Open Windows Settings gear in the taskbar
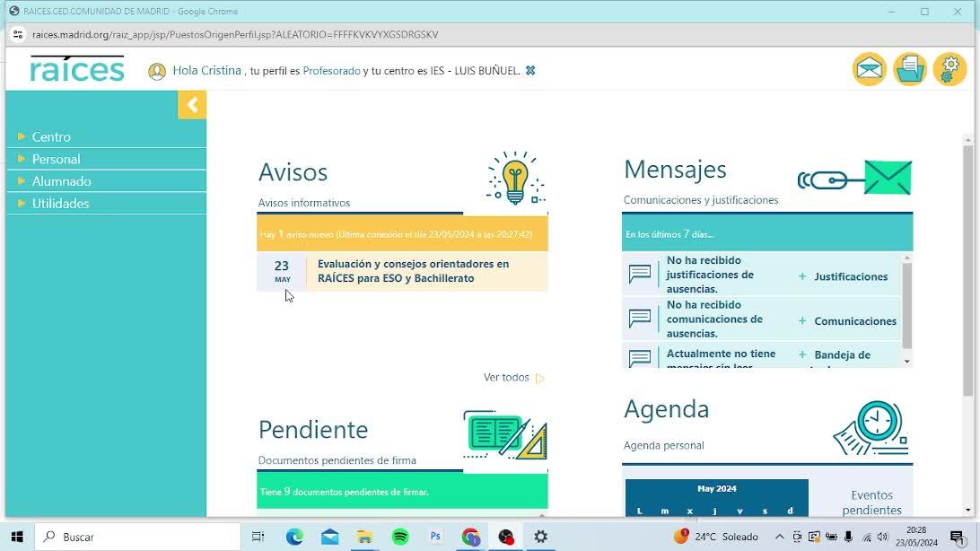This screenshot has width=980, height=551. 540,537
